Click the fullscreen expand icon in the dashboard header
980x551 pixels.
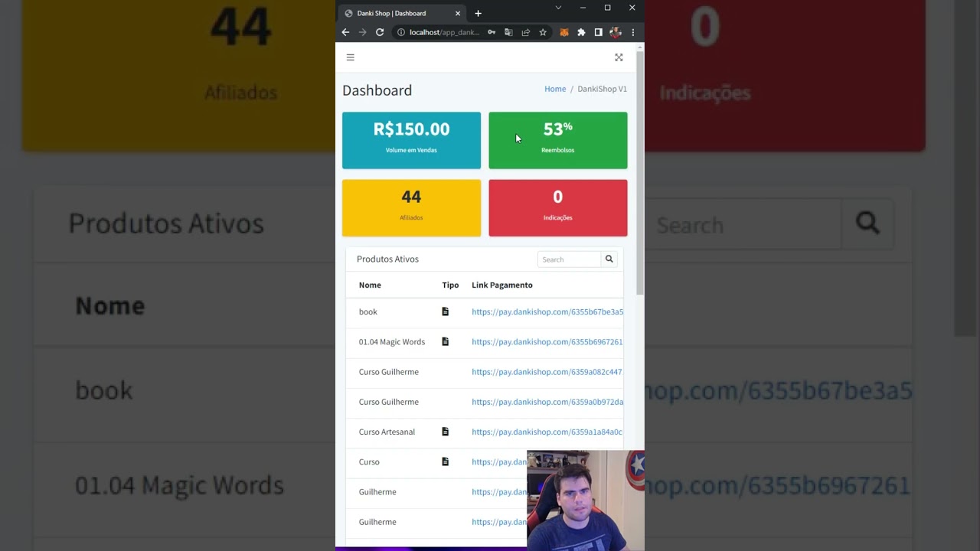click(619, 57)
